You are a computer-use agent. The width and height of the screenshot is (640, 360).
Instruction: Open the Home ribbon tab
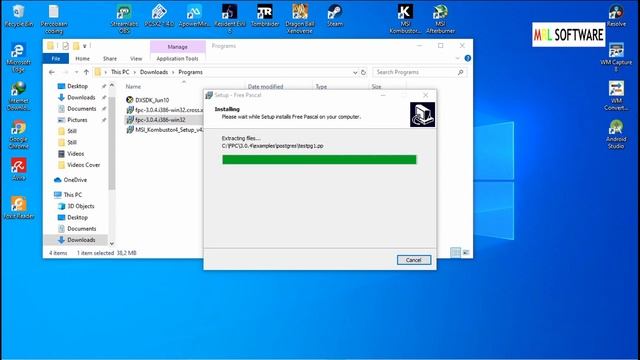(82, 59)
